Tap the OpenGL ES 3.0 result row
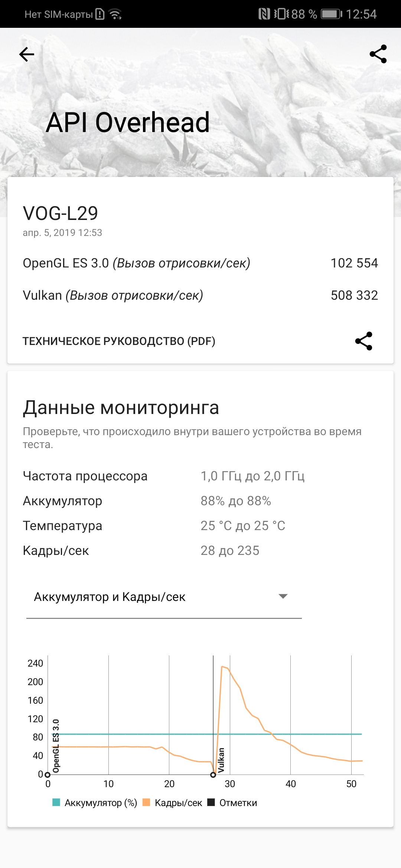 200,263
